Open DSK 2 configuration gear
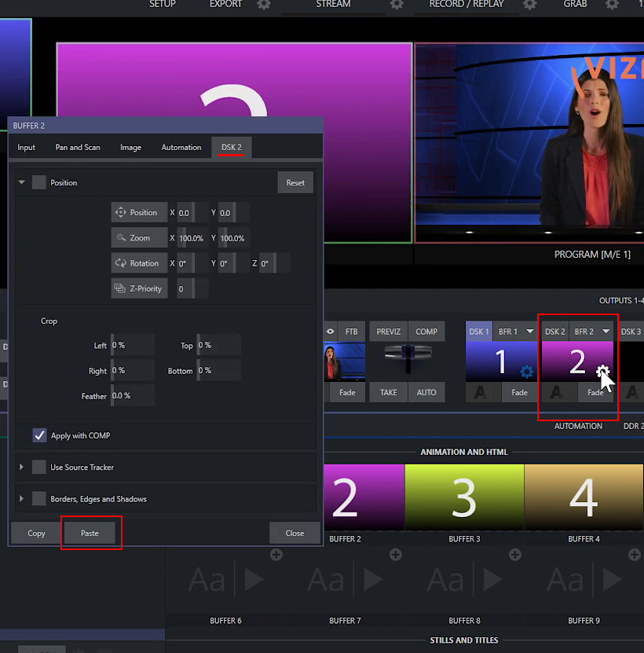644x653 pixels. [603, 372]
